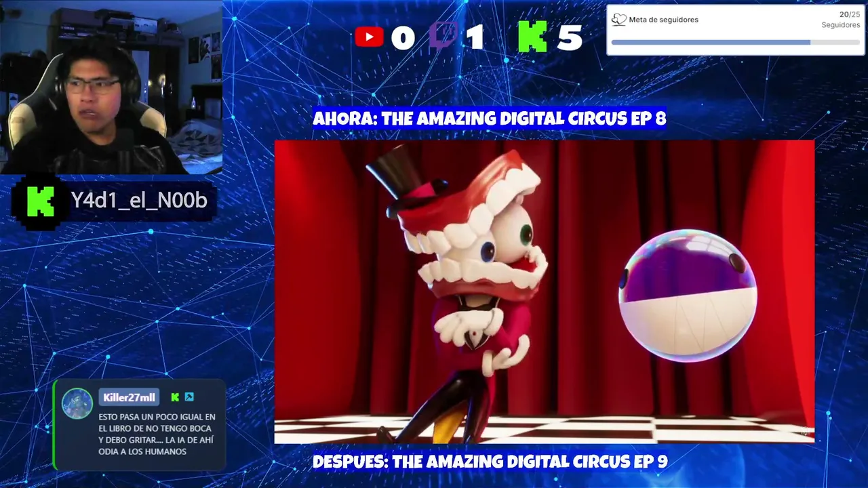The image size is (868, 488).
Task: Click the YouTube viewer count "0"
Action: (403, 38)
